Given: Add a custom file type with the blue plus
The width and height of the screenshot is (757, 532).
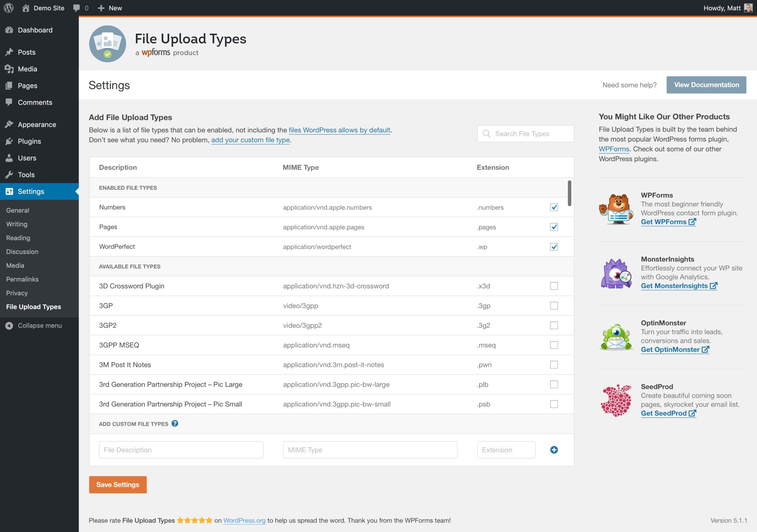Looking at the screenshot, I should tap(554, 449).
